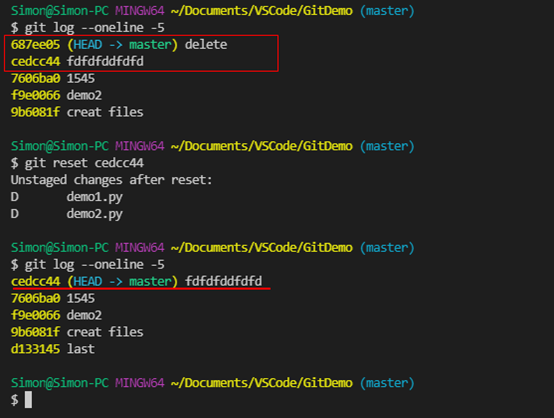The image size is (554, 418).
Task: Click second 'git log --oneline -5' command
Action: pyautogui.click(x=94, y=265)
